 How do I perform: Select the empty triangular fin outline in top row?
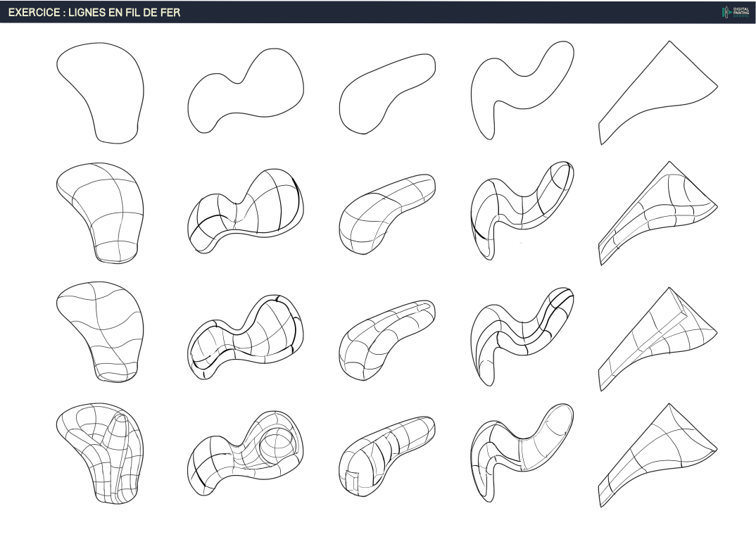658,91
